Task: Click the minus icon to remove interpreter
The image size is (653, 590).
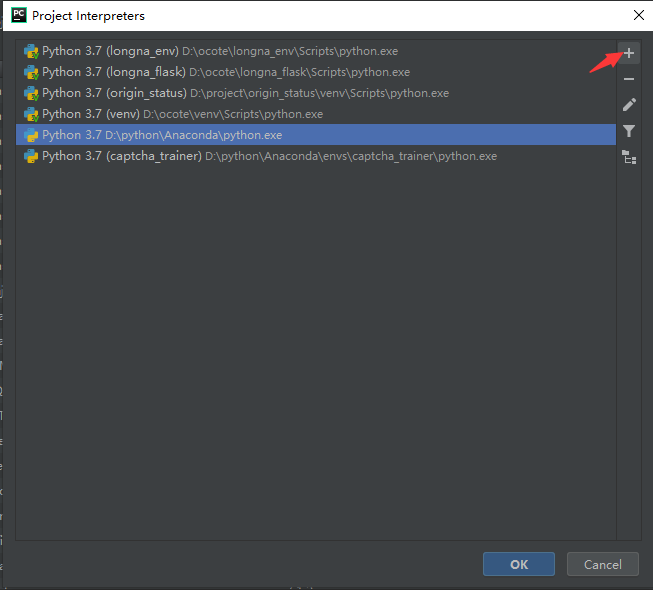Action: 629,79
